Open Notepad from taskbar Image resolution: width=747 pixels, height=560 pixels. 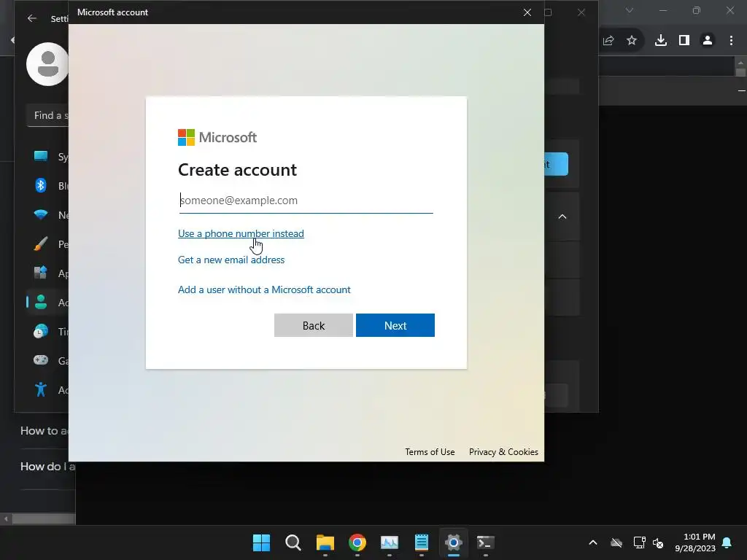(422, 542)
